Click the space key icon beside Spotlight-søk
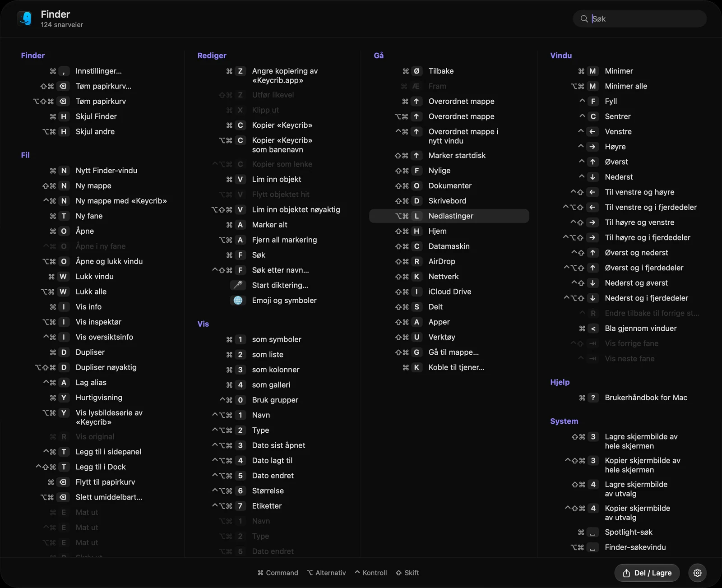This screenshot has height=588, width=722. coord(592,532)
